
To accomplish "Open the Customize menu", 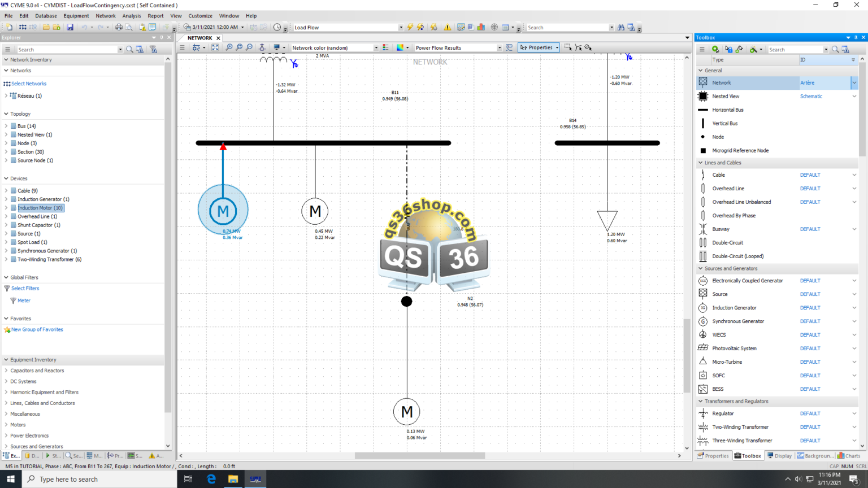I will pyautogui.click(x=200, y=16).
